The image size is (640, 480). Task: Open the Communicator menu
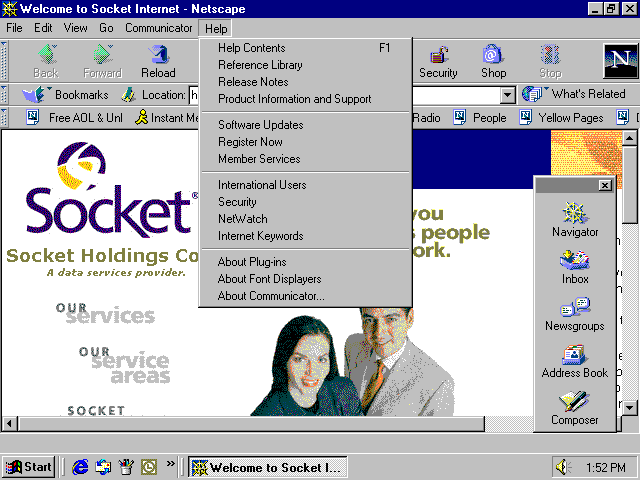[159, 28]
